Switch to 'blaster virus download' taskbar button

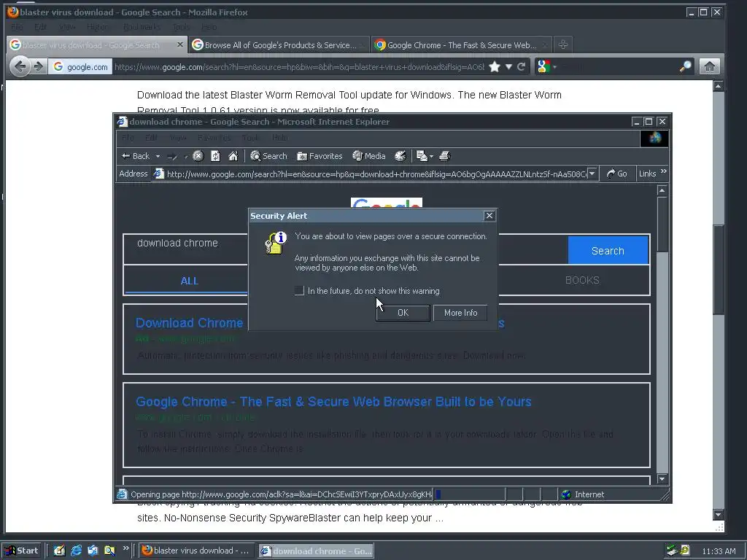click(x=196, y=551)
